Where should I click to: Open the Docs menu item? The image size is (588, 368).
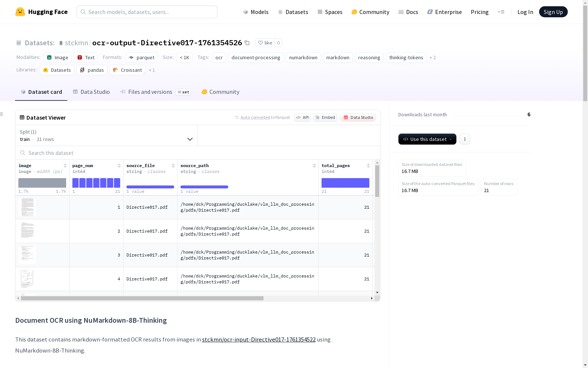408,12
